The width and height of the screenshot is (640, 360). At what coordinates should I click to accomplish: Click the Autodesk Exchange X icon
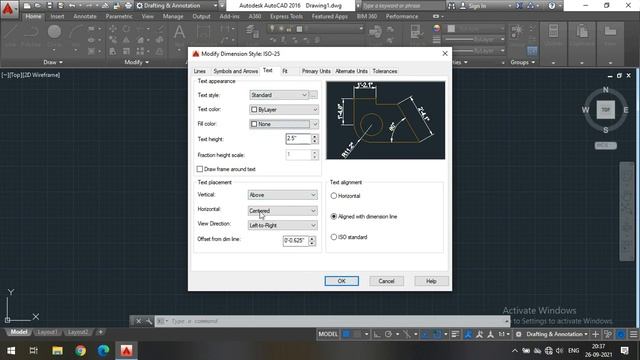pyautogui.click(x=519, y=6)
